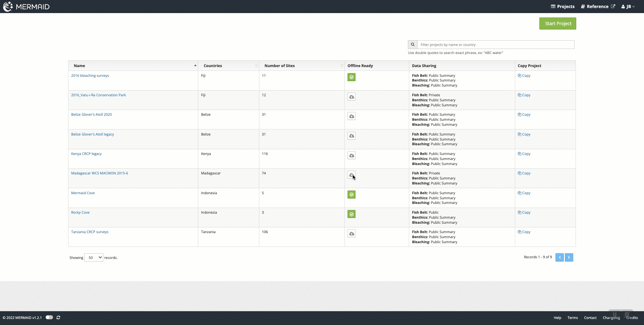
Task: Click the search magnifier icon
Action: pyautogui.click(x=413, y=45)
